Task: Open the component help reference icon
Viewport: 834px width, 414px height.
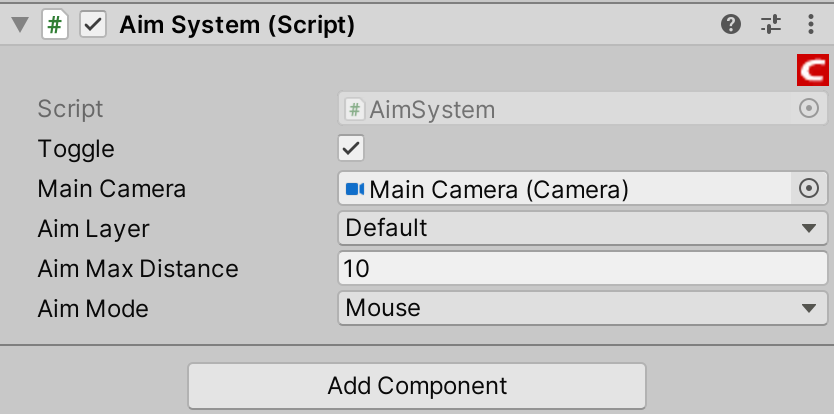Action: click(731, 24)
